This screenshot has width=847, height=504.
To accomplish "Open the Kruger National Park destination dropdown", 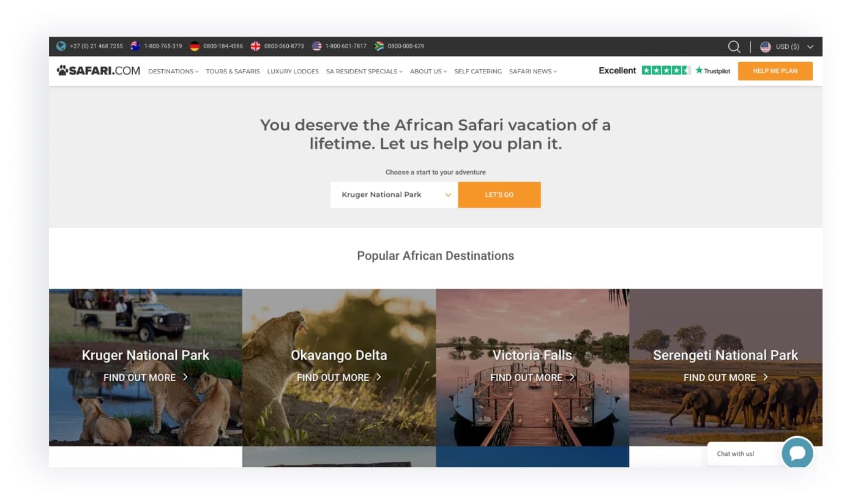I will point(394,195).
